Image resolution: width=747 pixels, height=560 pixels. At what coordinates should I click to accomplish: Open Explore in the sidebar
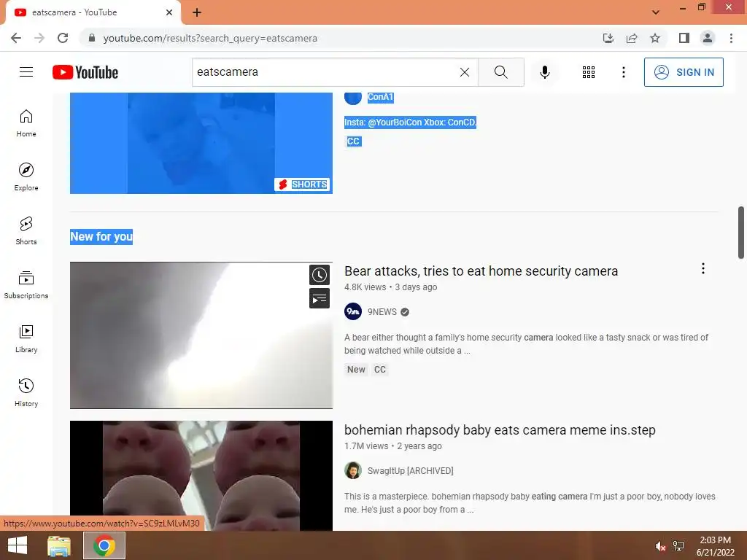point(26,177)
